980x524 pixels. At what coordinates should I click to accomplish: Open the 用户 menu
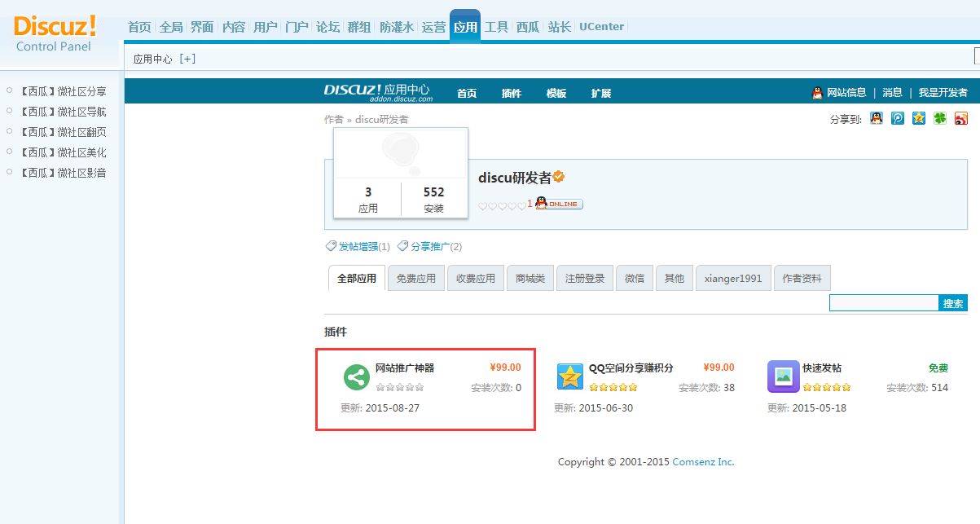click(266, 27)
